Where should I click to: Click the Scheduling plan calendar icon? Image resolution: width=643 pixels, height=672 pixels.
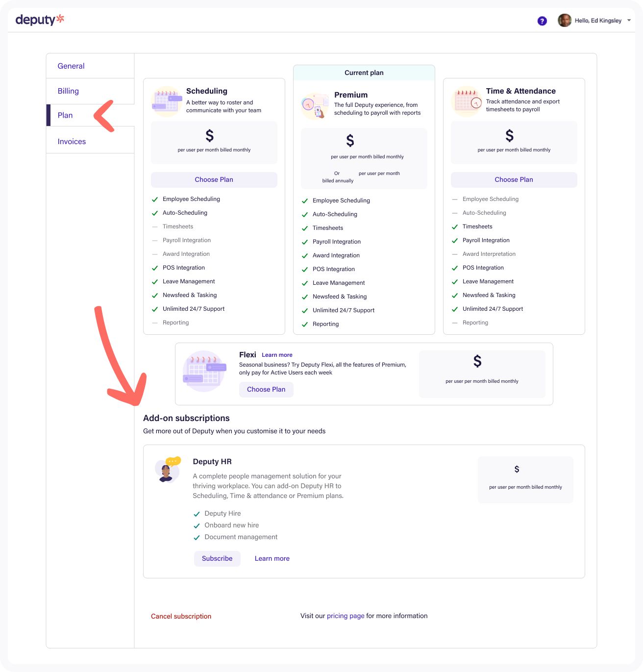tap(167, 101)
